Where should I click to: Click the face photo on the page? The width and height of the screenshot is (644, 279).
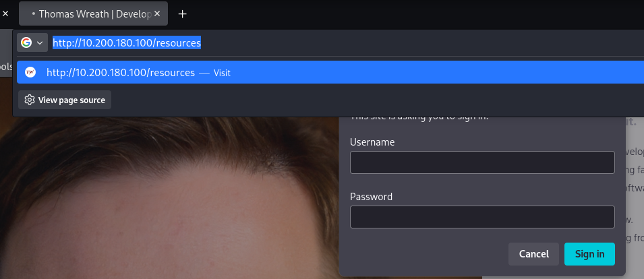pos(169,202)
